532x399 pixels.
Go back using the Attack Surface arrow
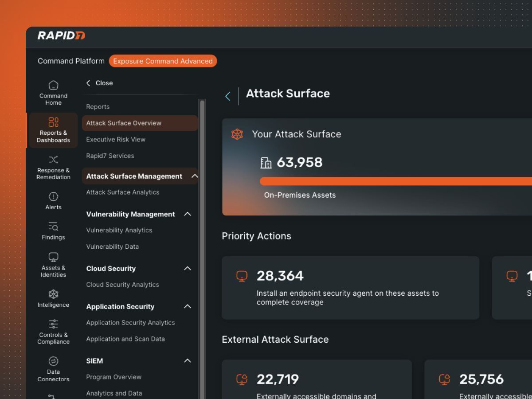point(227,96)
